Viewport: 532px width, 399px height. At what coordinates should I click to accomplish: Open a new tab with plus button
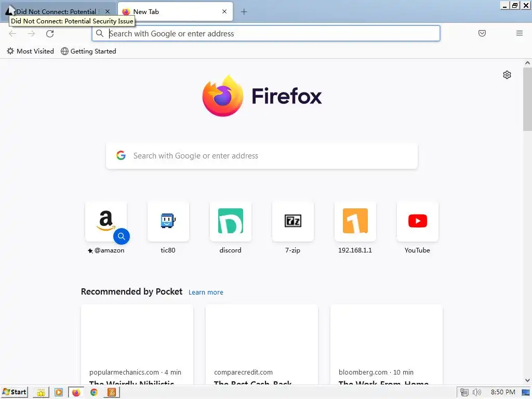(x=244, y=12)
